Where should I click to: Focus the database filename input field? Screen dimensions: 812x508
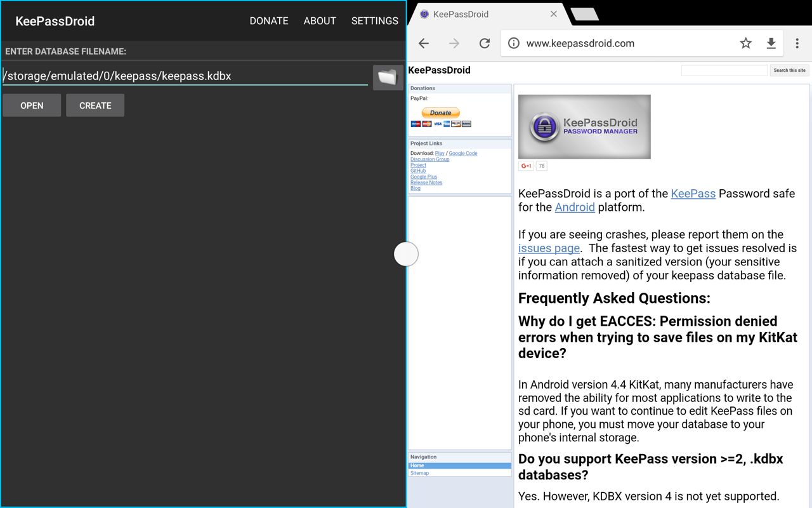[x=185, y=76]
